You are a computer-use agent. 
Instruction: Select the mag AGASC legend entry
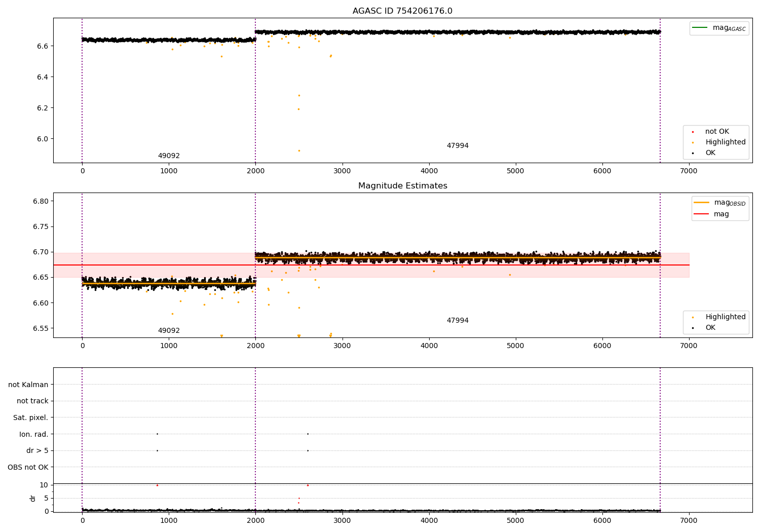coord(719,28)
